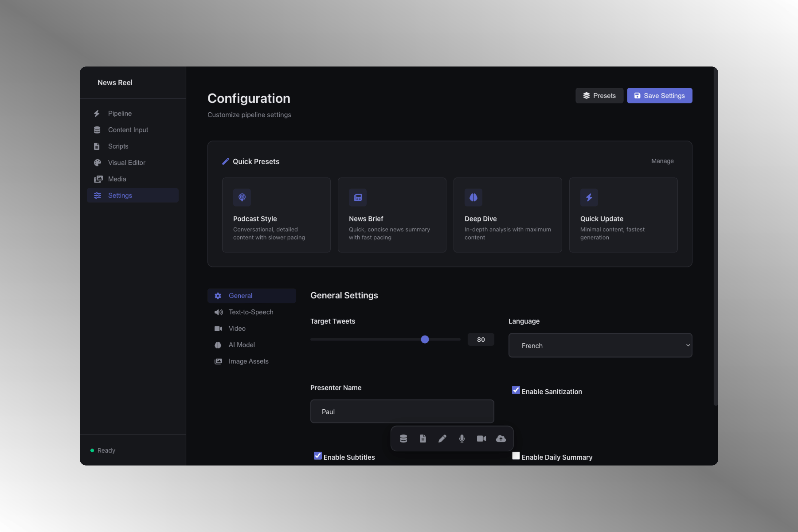Click the Save Settings button
This screenshot has width=798, height=532.
point(659,96)
